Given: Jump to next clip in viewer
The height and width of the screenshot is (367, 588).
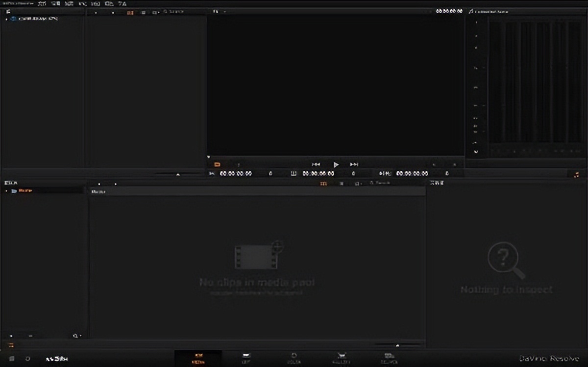Looking at the screenshot, I should 354,164.
